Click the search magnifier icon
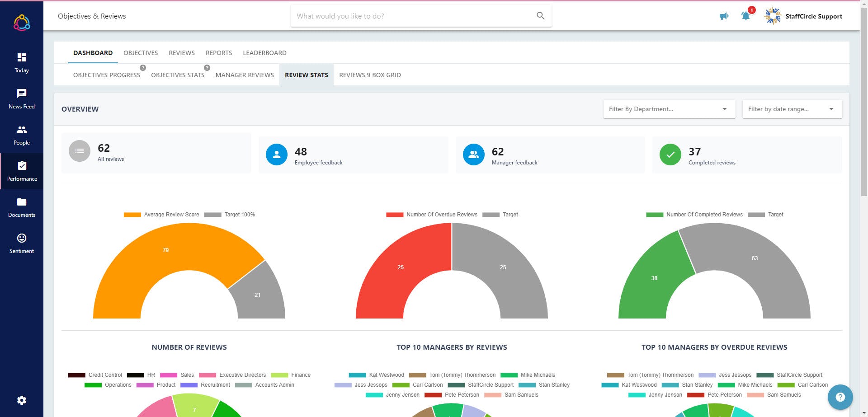This screenshot has height=417, width=868. (x=540, y=16)
